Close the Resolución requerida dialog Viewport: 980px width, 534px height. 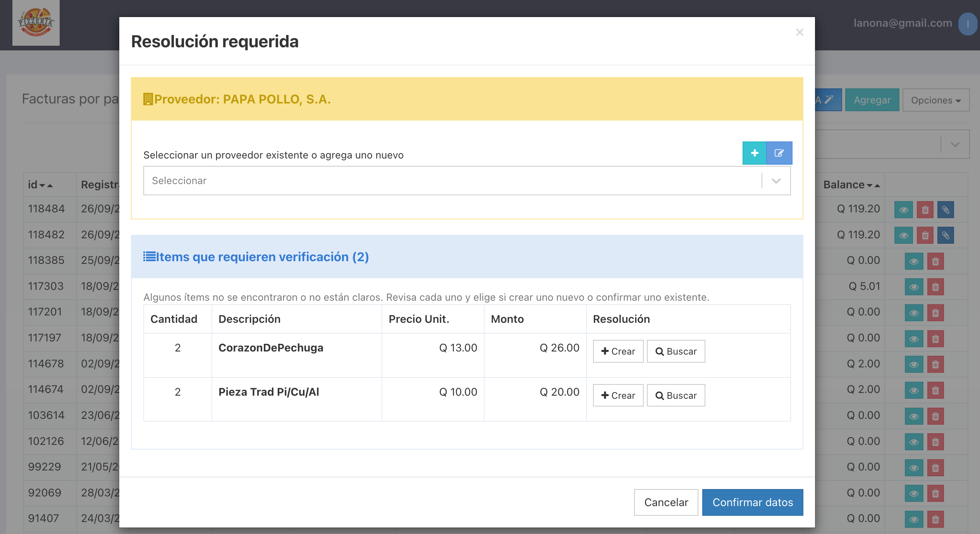click(800, 32)
